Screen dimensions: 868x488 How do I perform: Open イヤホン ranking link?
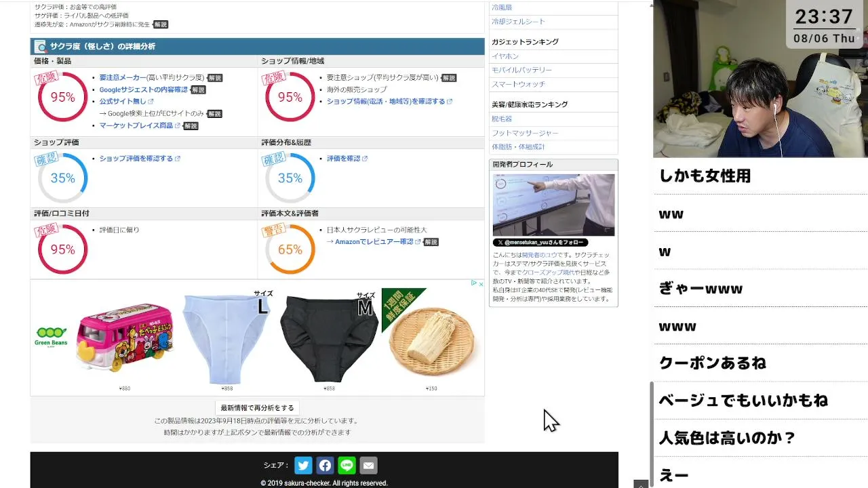coord(505,56)
